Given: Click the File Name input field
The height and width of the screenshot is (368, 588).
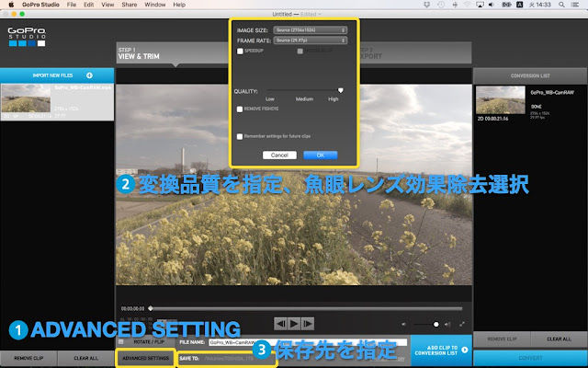Looking at the screenshot, I should (308, 342).
